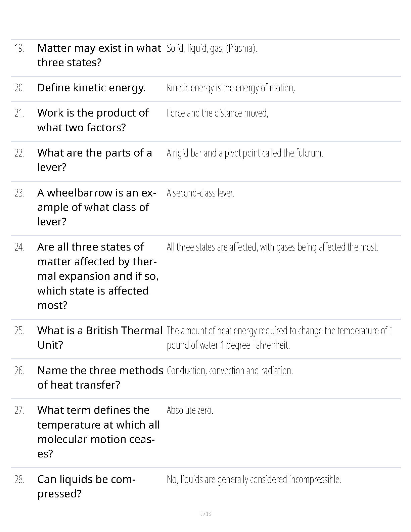Click the 'Define kinetic energy.' question

pyautogui.click(x=91, y=88)
